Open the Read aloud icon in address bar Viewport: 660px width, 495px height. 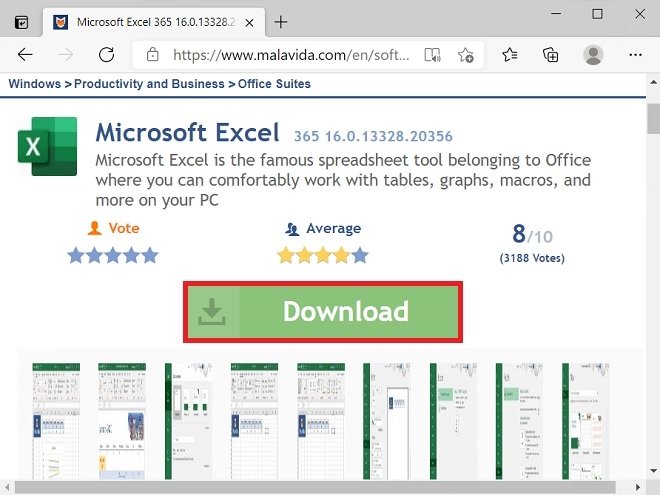(x=433, y=55)
